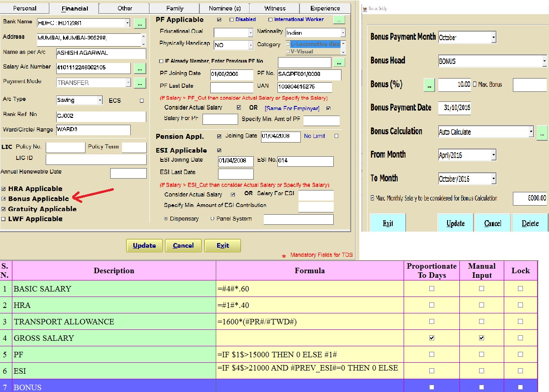The image size is (549, 392).
Task: Click the Address field scrollbar
Action: pos(144,40)
